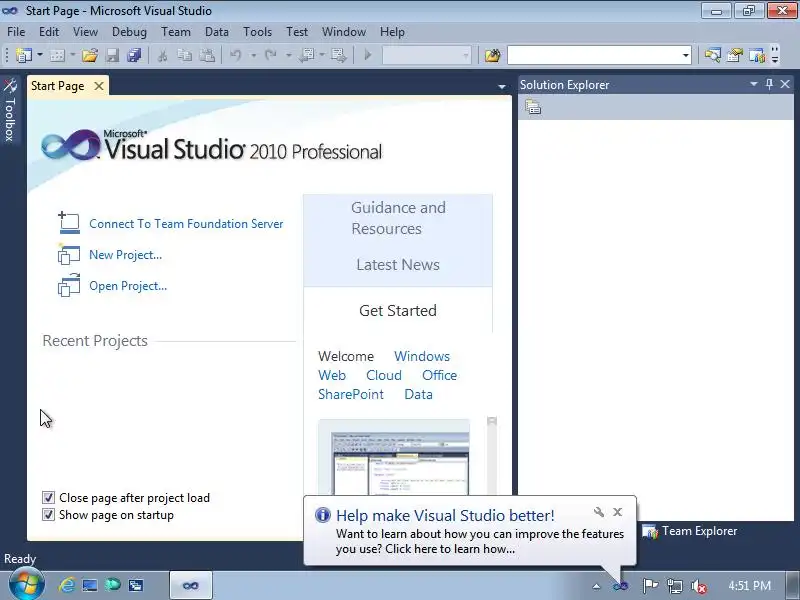The width and height of the screenshot is (800, 600).
Task: Open the Debug menu
Action: [x=129, y=32]
